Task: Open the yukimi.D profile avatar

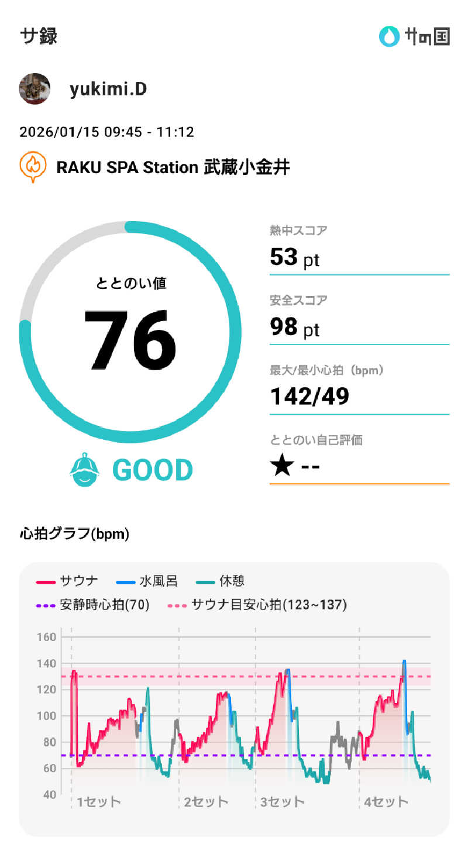Action: pyautogui.click(x=35, y=89)
